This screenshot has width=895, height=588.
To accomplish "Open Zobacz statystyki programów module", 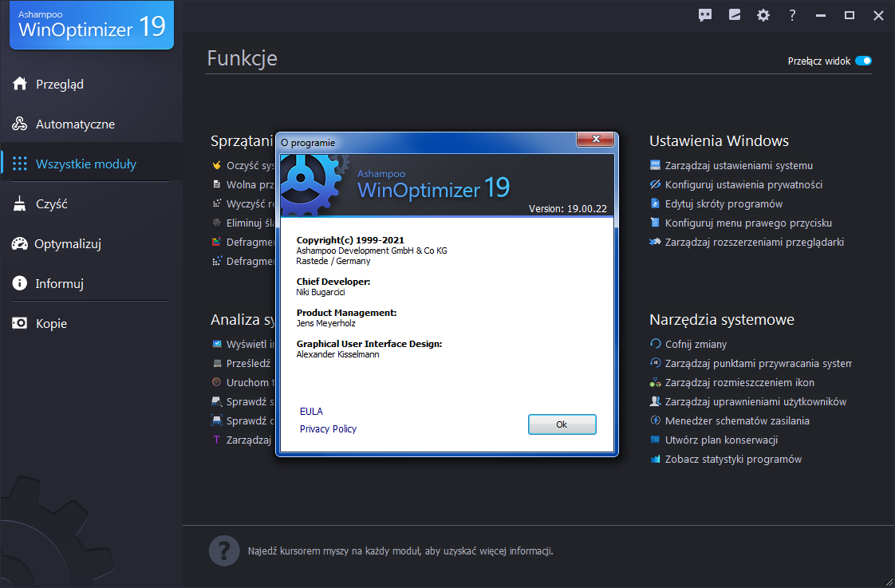I will coord(733,460).
